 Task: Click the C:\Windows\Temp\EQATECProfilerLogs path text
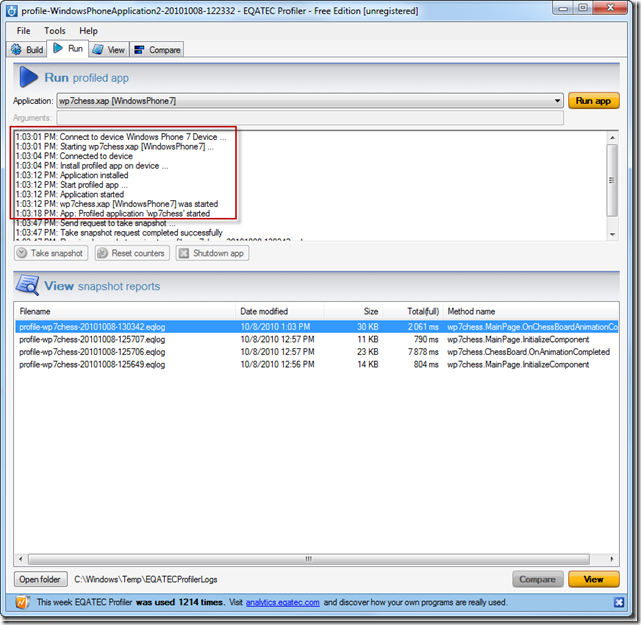pyautogui.click(x=146, y=579)
